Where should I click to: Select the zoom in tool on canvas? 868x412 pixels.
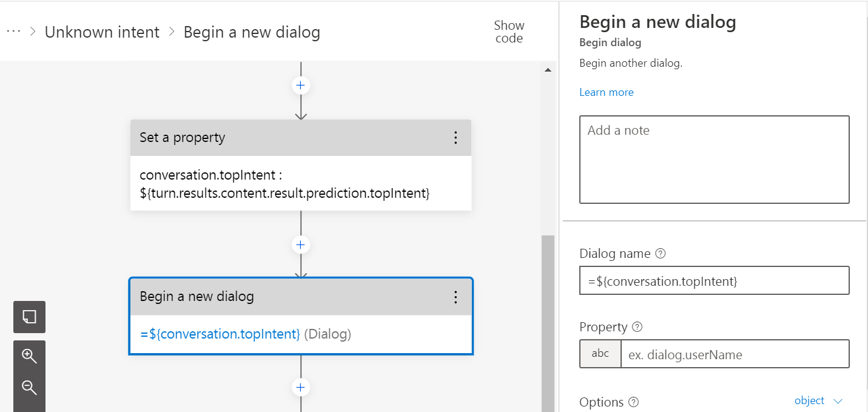coord(29,355)
